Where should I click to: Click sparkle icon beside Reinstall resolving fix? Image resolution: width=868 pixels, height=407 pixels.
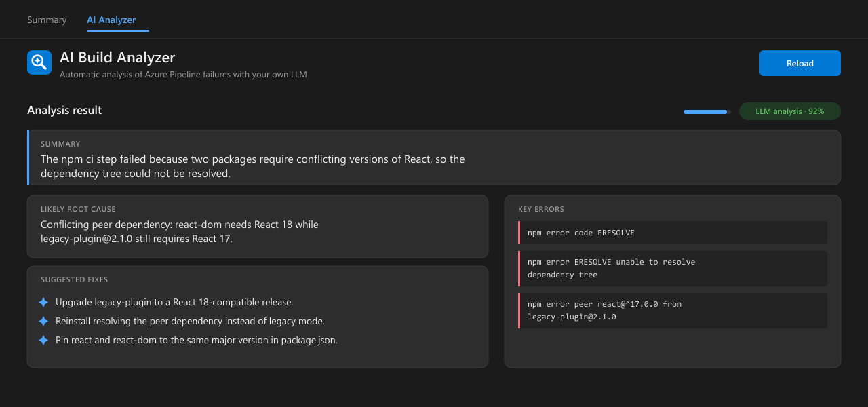(43, 321)
